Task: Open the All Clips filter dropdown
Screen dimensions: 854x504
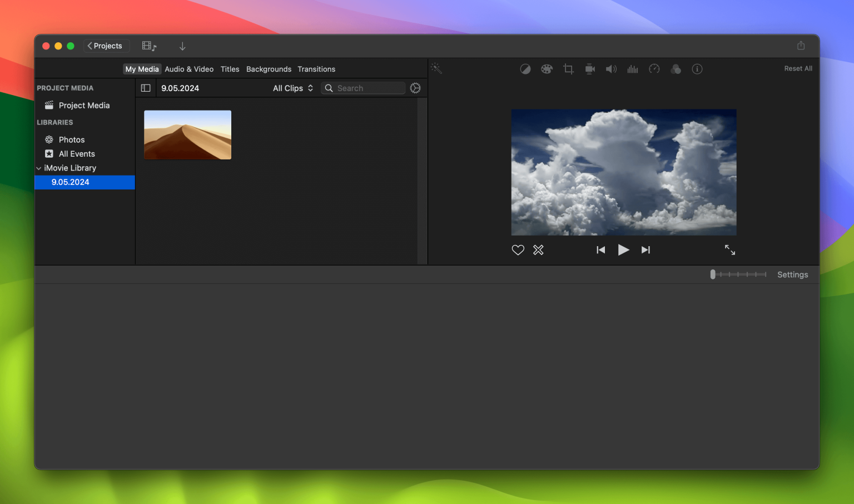Action: point(292,88)
